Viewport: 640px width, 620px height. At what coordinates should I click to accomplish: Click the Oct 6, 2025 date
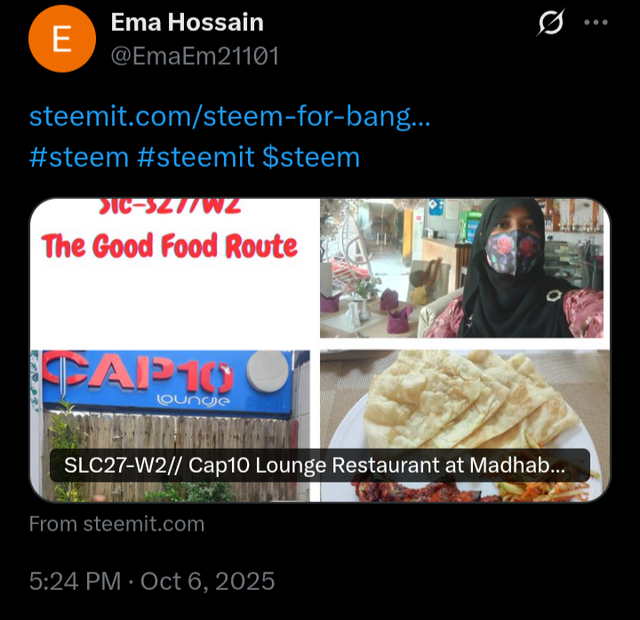coord(207,581)
